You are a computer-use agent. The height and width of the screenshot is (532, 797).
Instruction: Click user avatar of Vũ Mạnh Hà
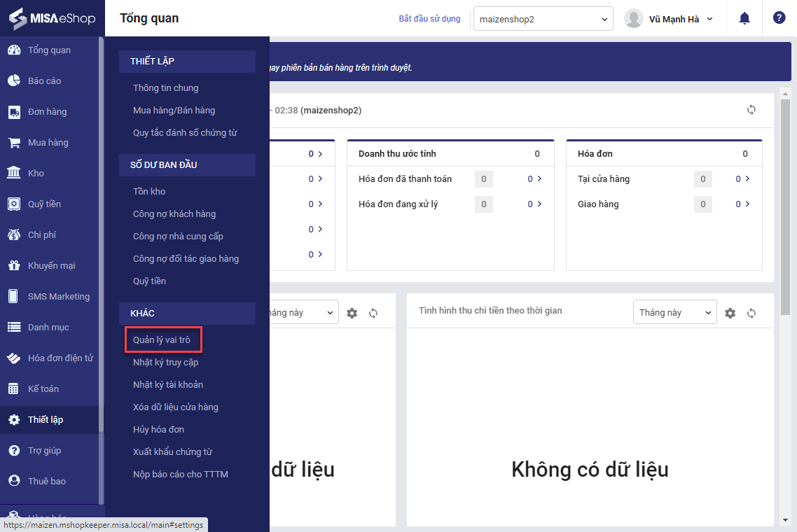(633, 19)
